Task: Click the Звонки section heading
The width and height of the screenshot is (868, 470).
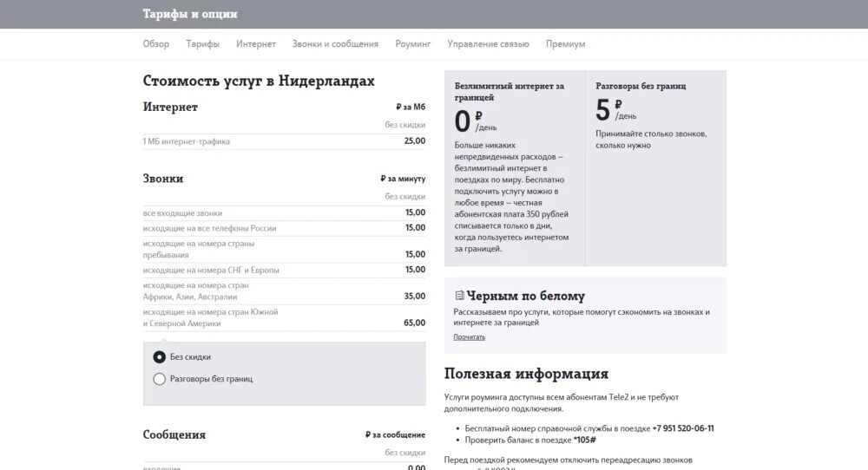Action: [163, 179]
